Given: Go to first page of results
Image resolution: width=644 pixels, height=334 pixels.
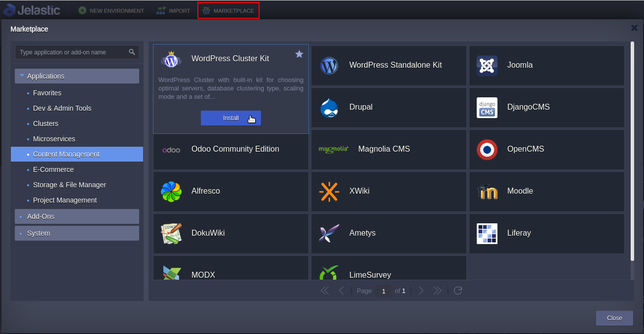Looking at the screenshot, I should click(x=325, y=291).
